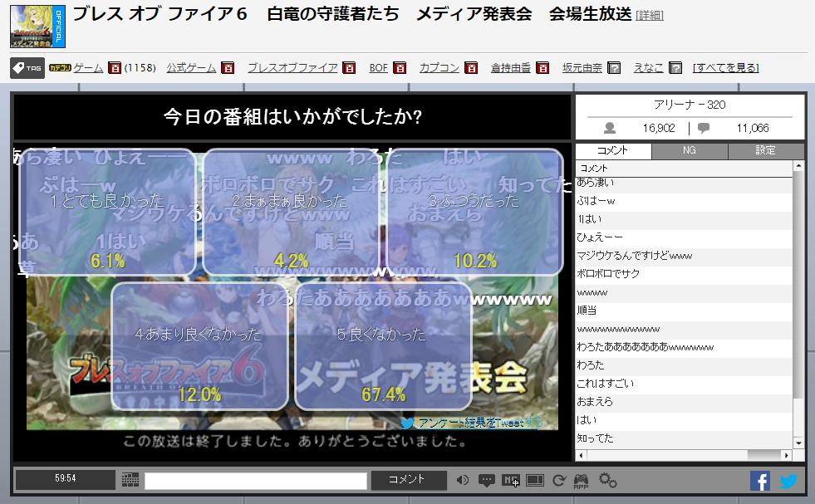The image size is (815, 504).
Task: Share the broadcast on Twitter bird icon
Action: (788, 481)
